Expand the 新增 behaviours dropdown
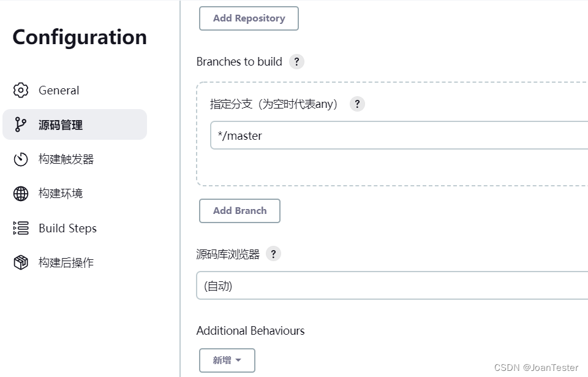The width and height of the screenshot is (588, 377). (x=227, y=360)
